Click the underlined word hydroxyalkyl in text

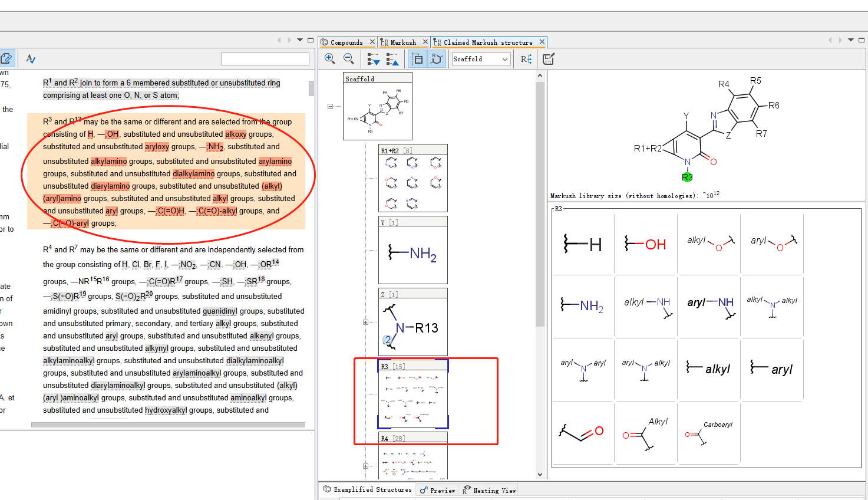tap(166, 410)
